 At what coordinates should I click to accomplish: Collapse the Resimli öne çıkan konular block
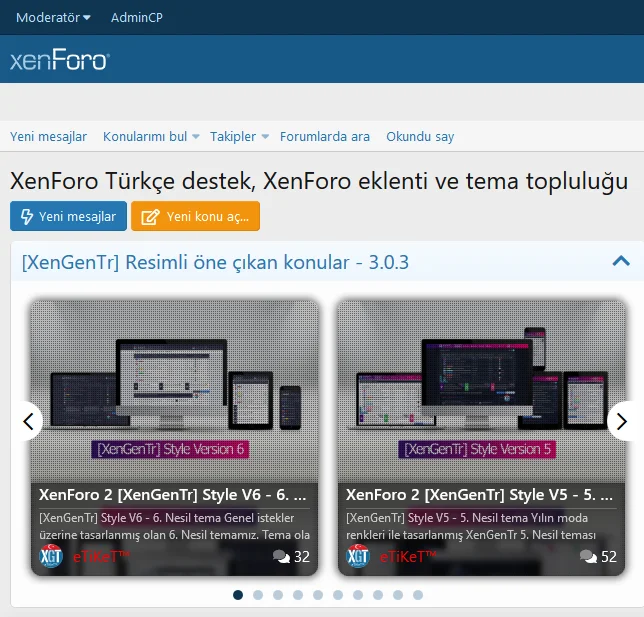click(619, 262)
